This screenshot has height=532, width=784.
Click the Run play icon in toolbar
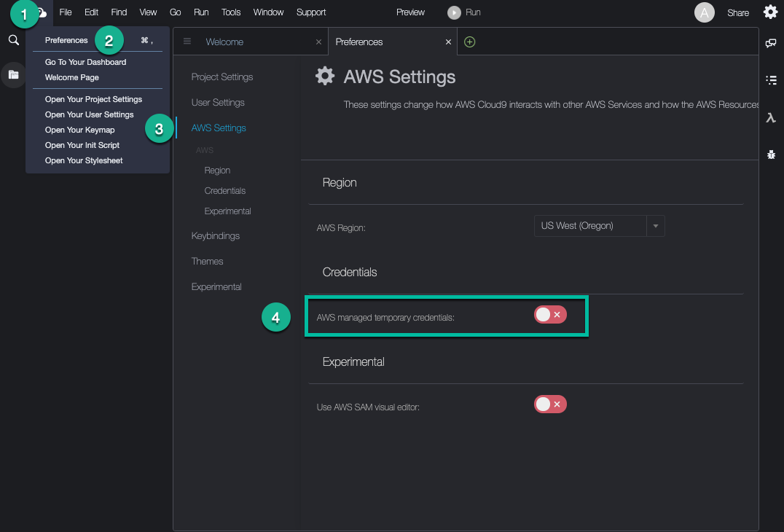(454, 12)
